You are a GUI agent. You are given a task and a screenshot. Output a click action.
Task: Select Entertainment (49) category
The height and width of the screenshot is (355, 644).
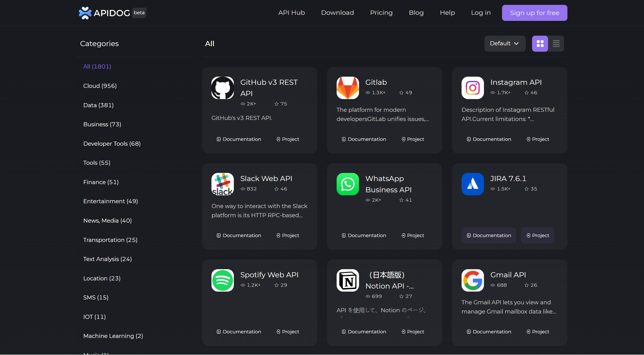[110, 201]
